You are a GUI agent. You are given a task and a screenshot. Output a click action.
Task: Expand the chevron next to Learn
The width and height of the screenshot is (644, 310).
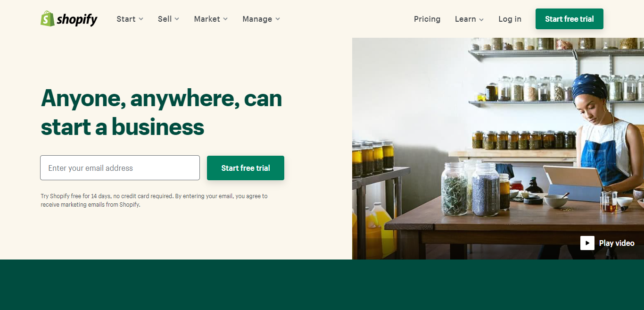[x=481, y=19]
